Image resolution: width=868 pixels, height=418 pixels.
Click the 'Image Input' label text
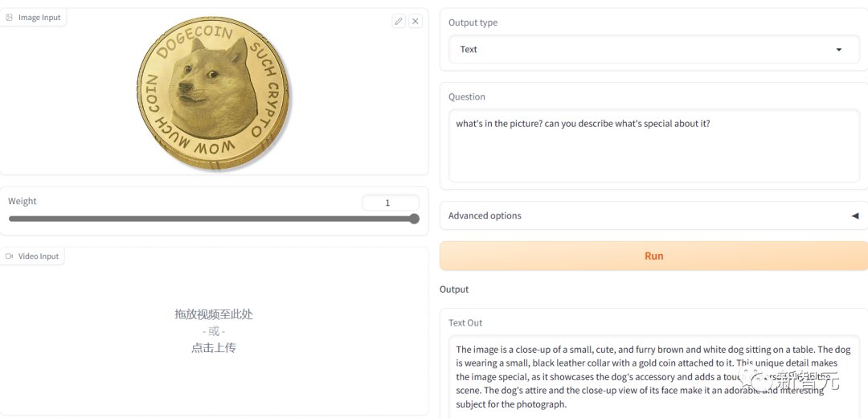pos(39,17)
